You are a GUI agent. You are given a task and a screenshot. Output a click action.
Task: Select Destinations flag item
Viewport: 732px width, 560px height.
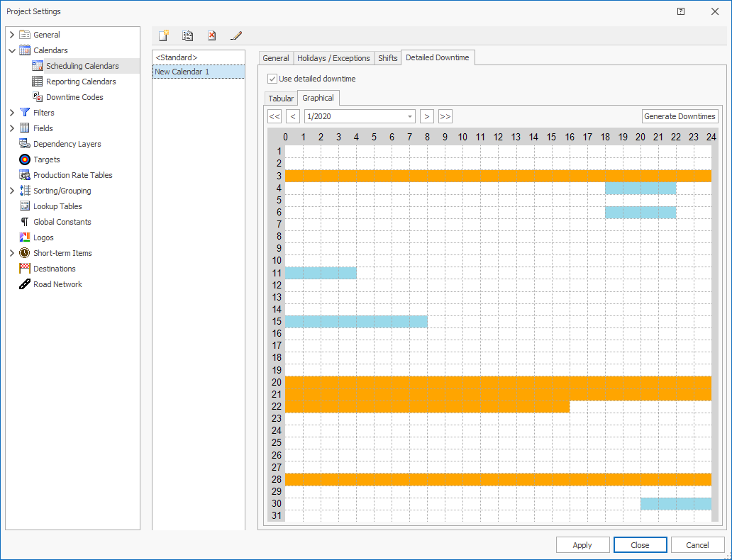(54, 269)
